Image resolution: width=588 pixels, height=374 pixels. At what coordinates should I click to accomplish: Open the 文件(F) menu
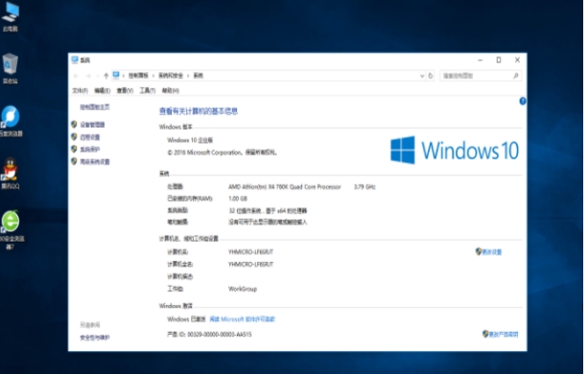click(80, 91)
